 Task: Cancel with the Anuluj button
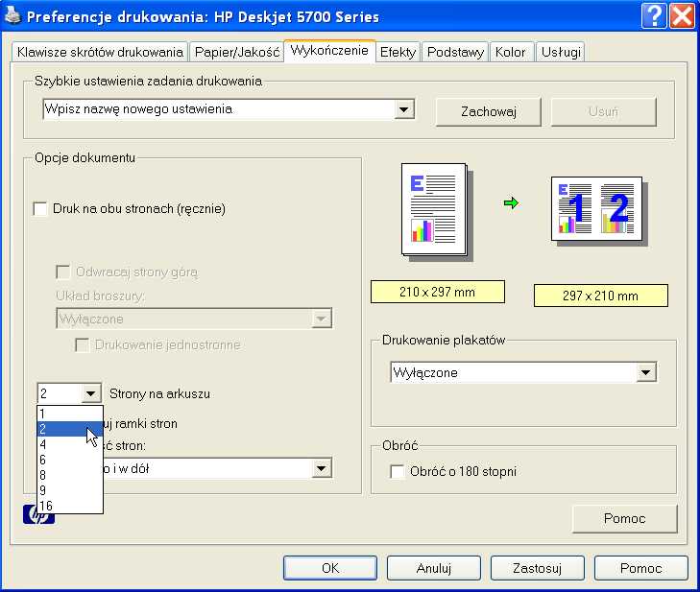click(x=433, y=568)
